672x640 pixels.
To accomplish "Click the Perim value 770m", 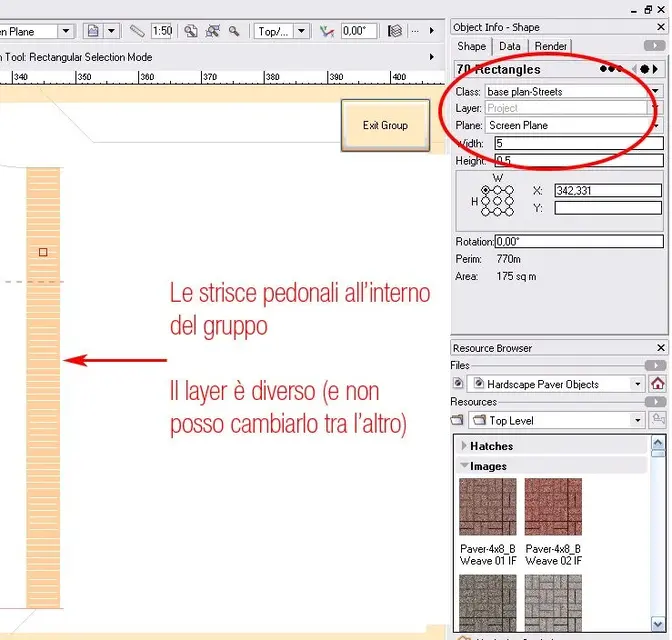I will 509,259.
